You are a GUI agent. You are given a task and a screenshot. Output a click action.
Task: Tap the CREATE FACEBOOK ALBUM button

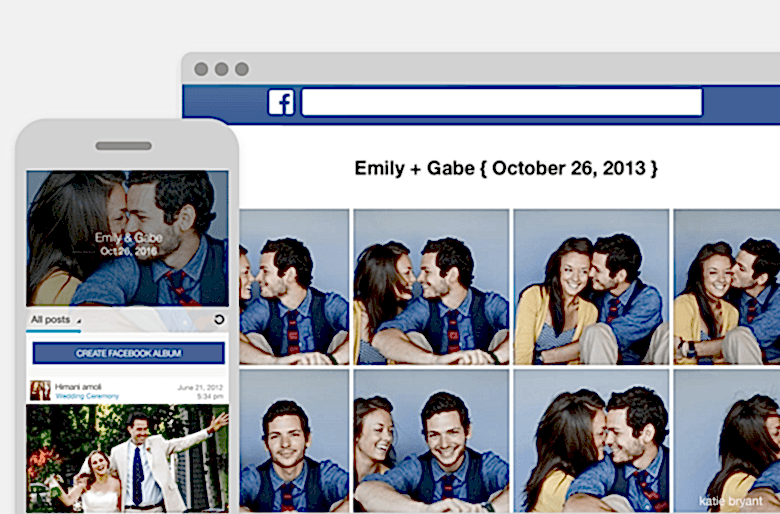coord(128,353)
